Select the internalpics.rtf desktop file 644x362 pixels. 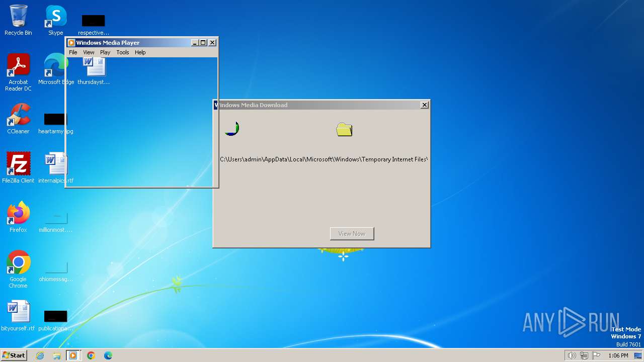56,168
